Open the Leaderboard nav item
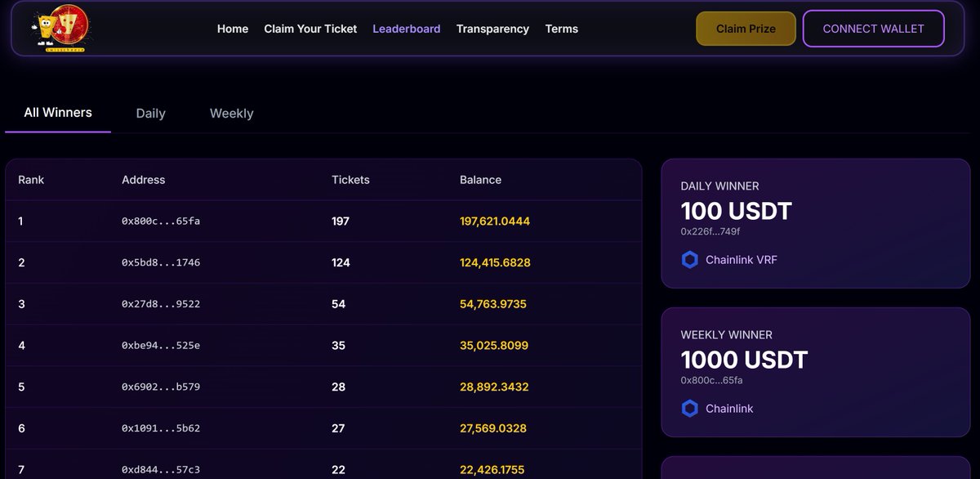This screenshot has width=980, height=479. (407, 29)
